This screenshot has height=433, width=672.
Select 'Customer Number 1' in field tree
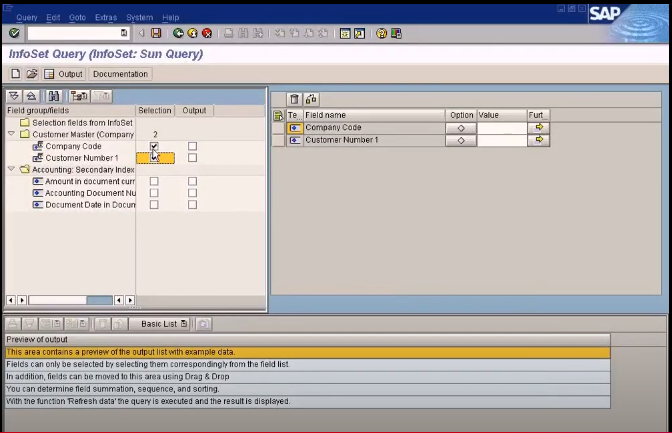[x=82, y=158]
